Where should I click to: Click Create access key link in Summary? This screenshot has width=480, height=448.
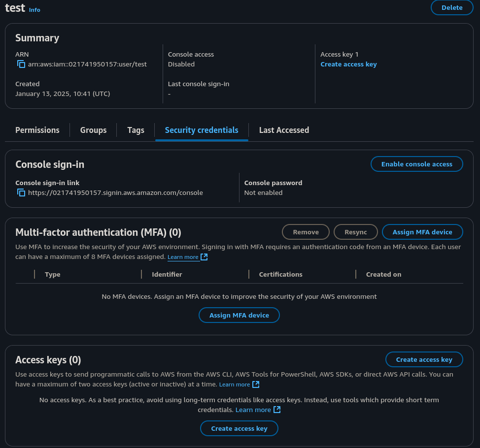point(348,64)
